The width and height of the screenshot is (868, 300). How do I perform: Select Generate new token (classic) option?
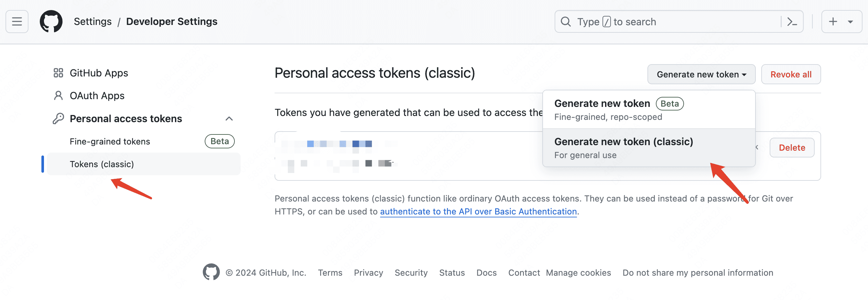click(649, 148)
